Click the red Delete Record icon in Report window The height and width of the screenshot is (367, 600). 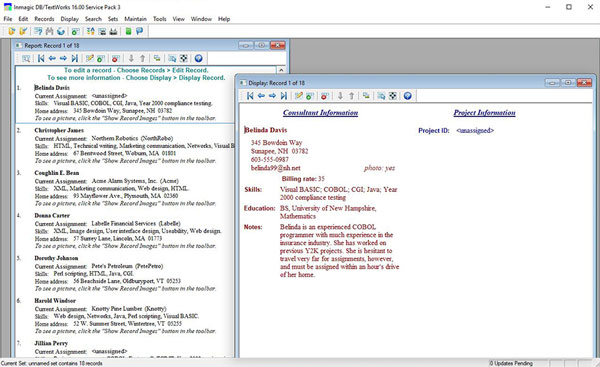116,58
